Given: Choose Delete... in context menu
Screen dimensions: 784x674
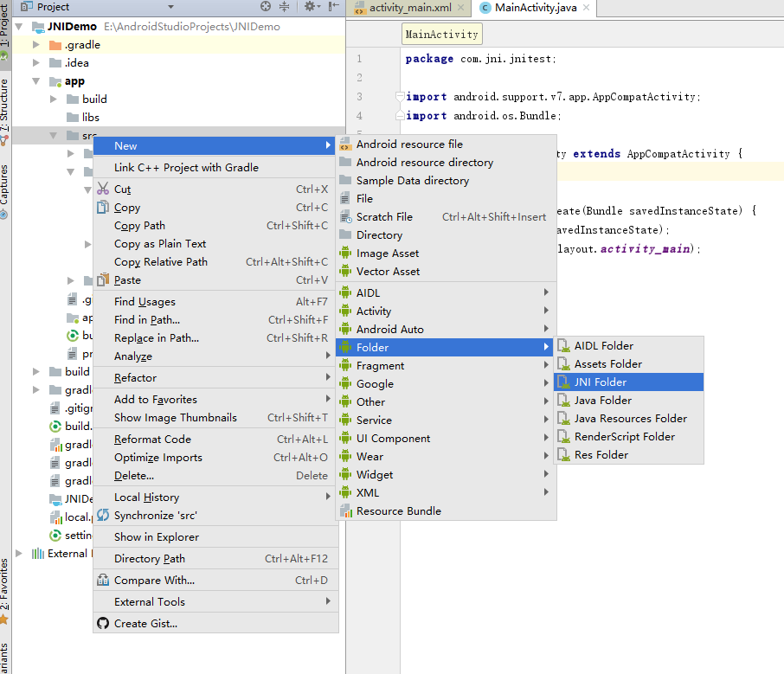Looking at the screenshot, I should click(214, 476).
